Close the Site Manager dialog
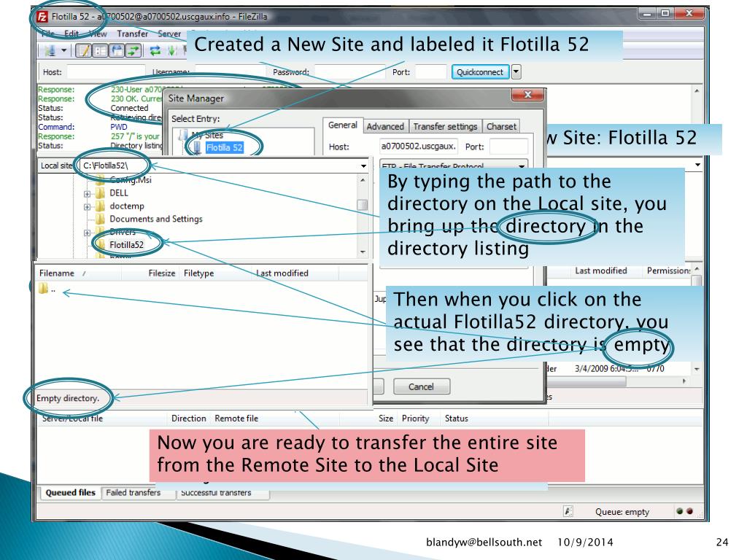The width and height of the screenshot is (747, 560). 527,95
